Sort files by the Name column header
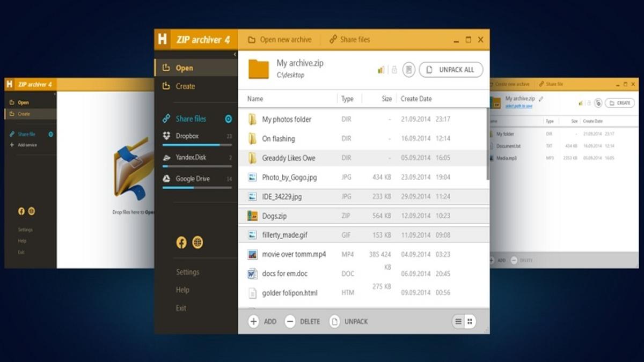The width and height of the screenshot is (644, 362). (x=255, y=99)
